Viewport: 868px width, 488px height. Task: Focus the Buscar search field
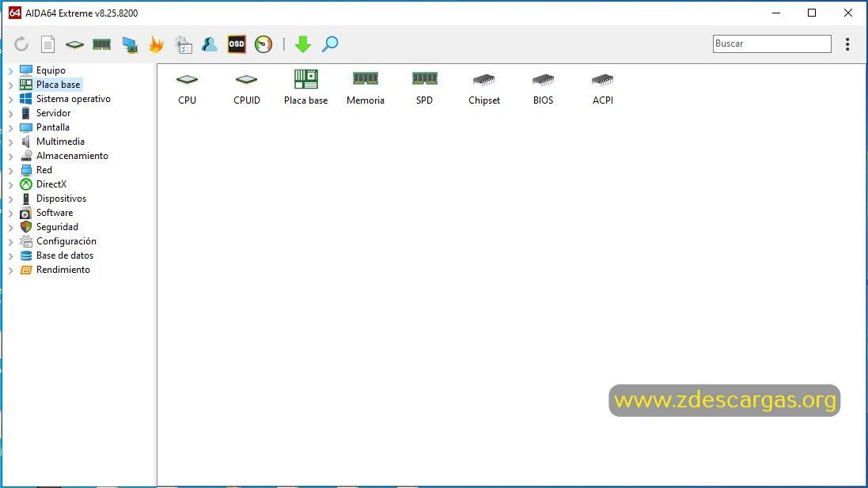pyautogui.click(x=771, y=44)
